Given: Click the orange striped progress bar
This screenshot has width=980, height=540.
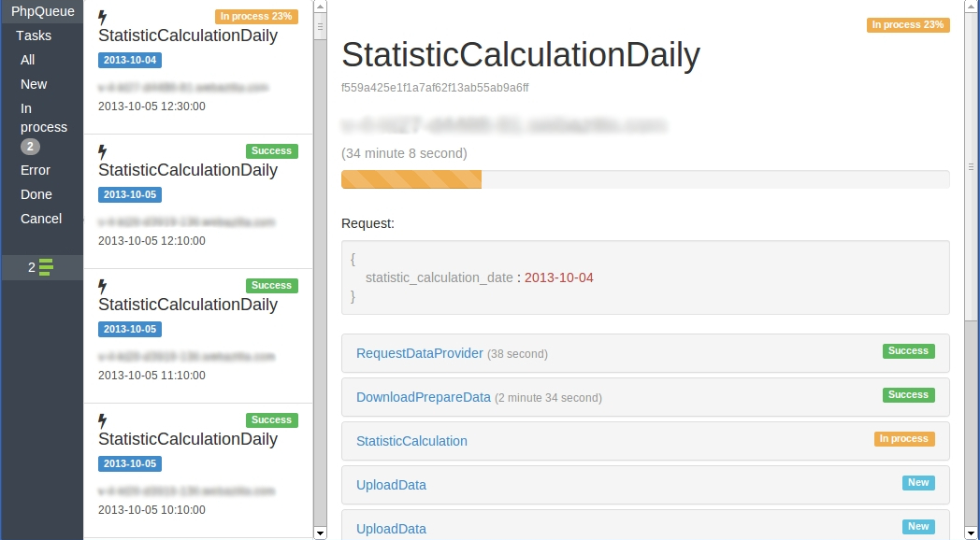Looking at the screenshot, I should [411, 179].
